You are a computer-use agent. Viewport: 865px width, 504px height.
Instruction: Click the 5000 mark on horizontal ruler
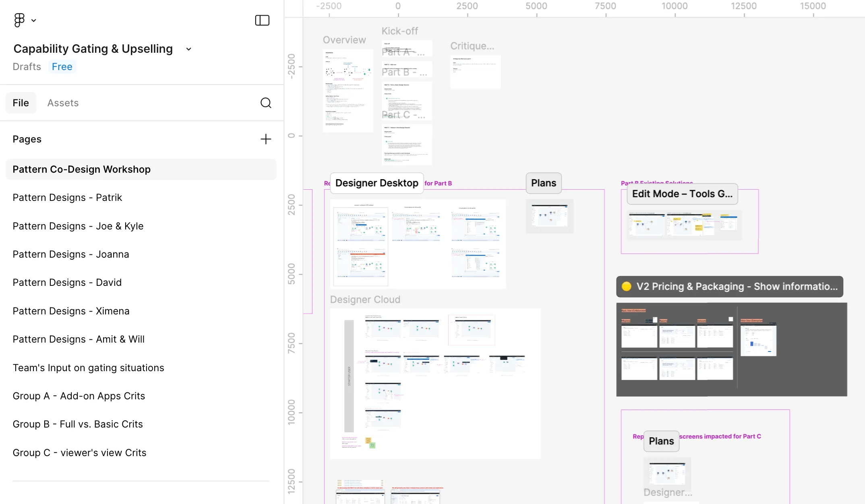click(536, 6)
